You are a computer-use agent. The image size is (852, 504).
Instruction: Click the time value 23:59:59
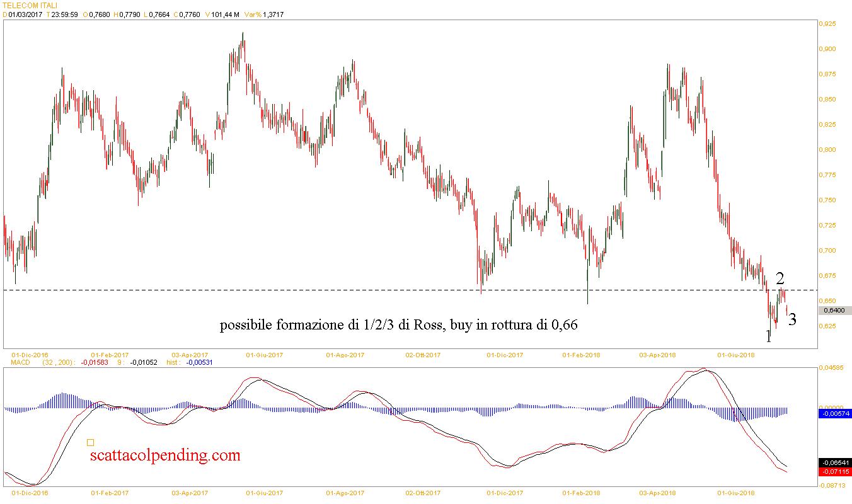[x=64, y=14]
